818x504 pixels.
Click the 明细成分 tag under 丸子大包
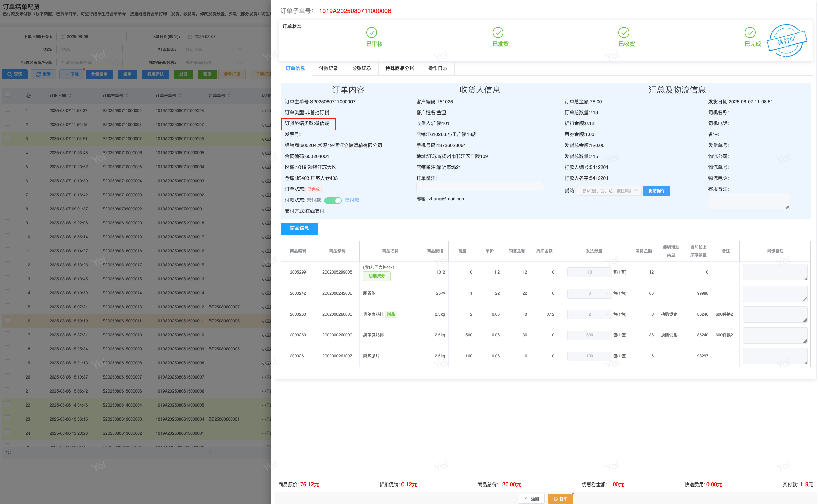(376, 276)
